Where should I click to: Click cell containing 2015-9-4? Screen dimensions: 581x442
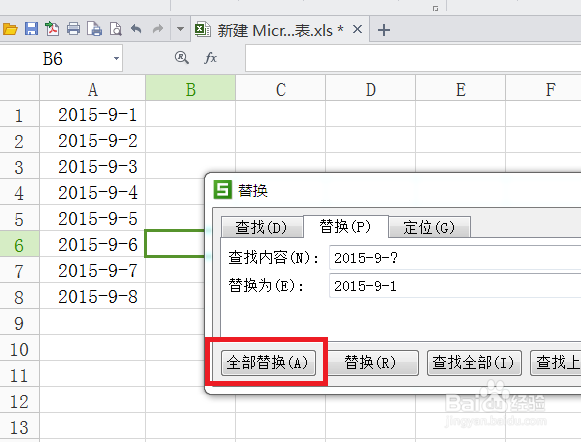point(93,192)
